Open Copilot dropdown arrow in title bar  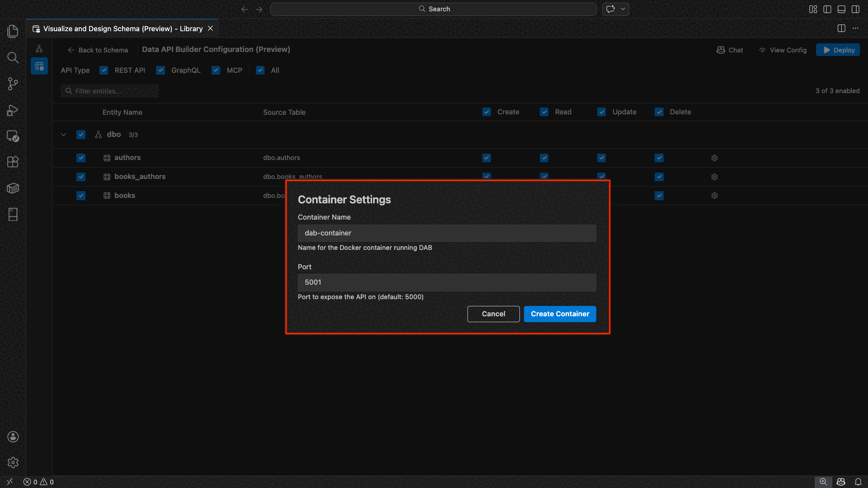pos(623,9)
